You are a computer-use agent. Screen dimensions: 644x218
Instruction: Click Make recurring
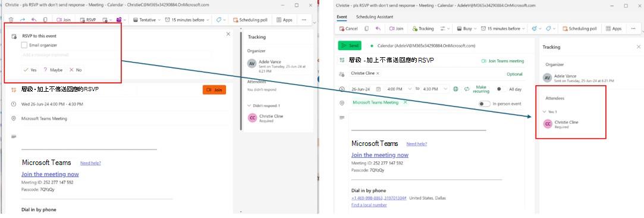pos(477,89)
